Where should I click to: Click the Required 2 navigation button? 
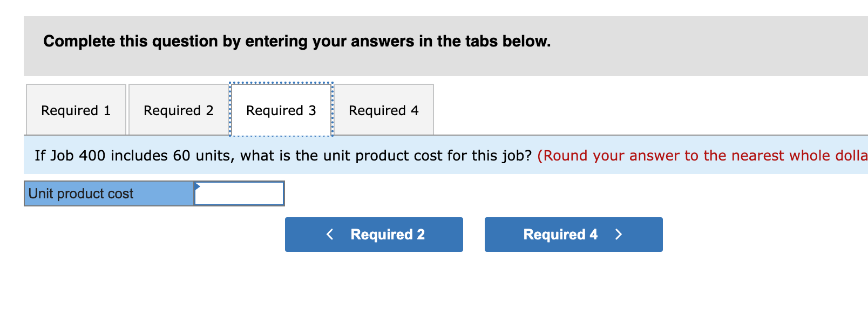374,234
